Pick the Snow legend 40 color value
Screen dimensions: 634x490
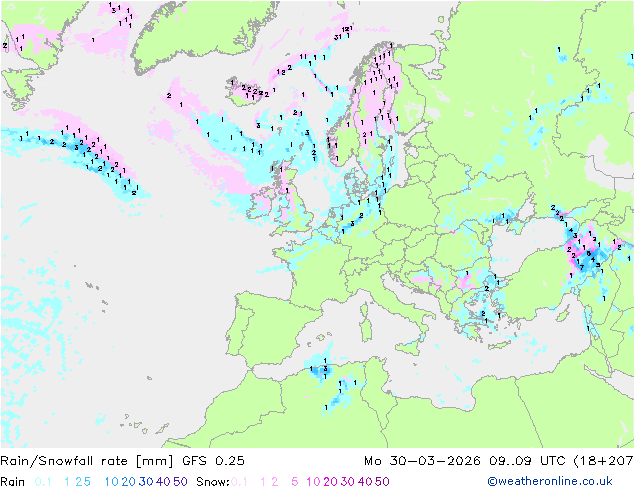pyautogui.click(x=365, y=482)
